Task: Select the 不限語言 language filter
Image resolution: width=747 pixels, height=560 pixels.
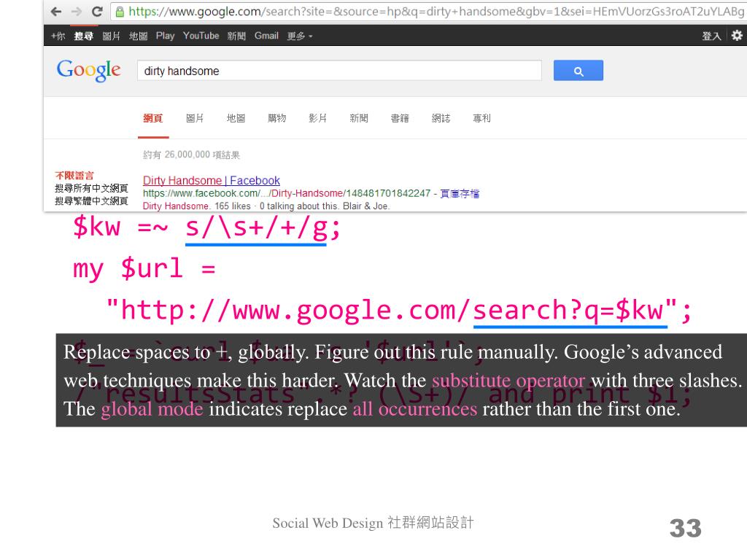Action: (74, 175)
